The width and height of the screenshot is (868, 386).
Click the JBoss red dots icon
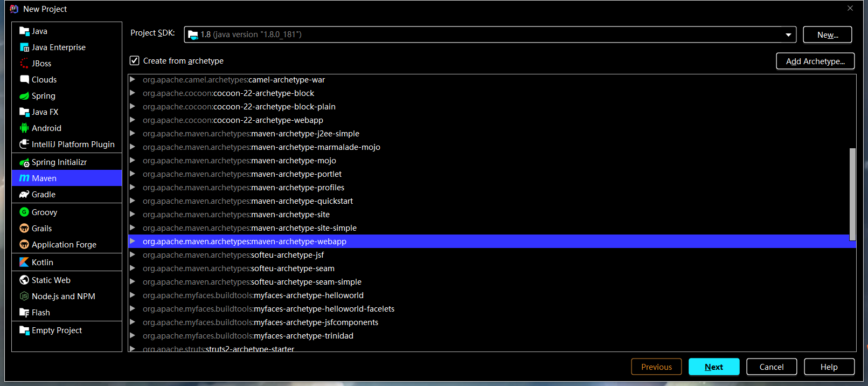[24, 64]
